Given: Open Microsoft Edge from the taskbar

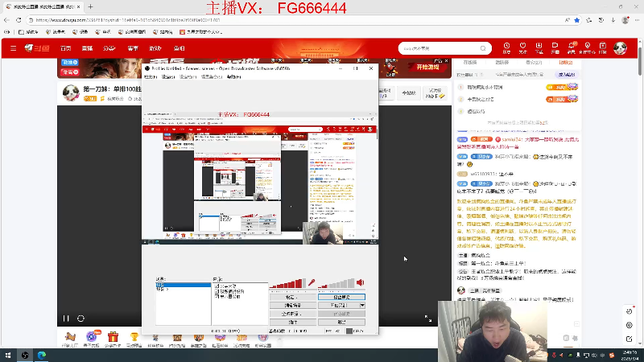Looking at the screenshot, I should pyautogui.click(x=42, y=355).
